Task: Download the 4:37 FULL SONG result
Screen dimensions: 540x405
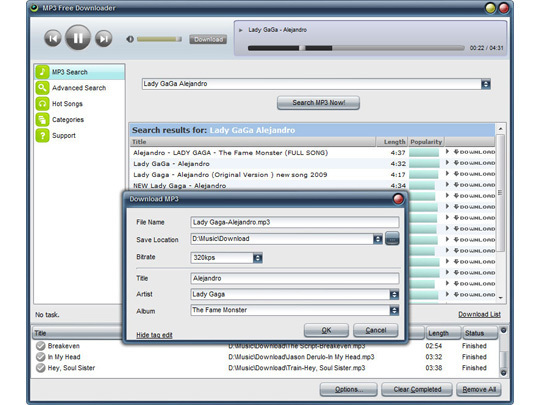Action: point(474,152)
